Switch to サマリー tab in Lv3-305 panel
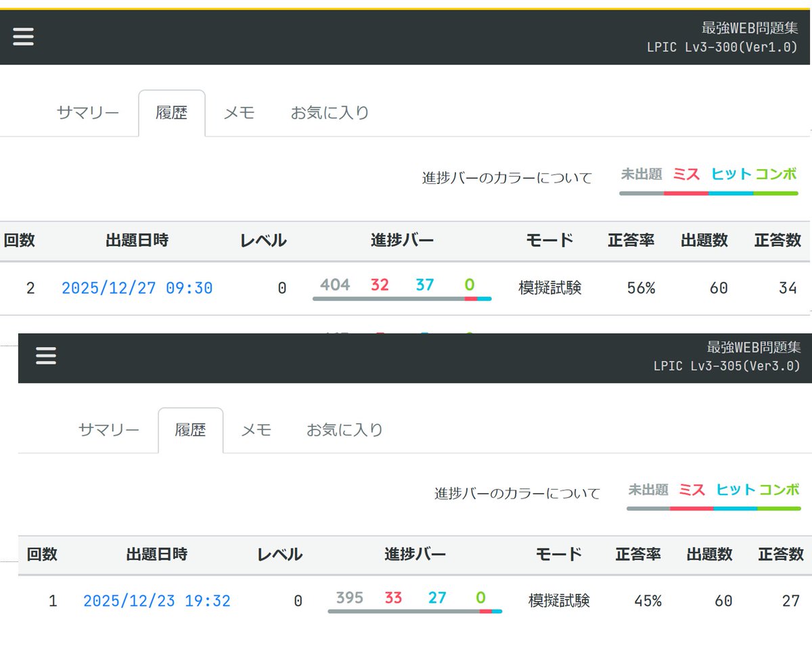Viewport: 812px width, 648px height. 109,430
